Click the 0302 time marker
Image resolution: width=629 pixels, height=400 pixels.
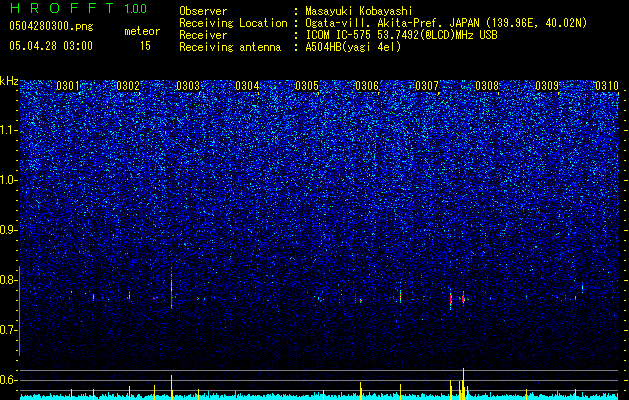128,86
